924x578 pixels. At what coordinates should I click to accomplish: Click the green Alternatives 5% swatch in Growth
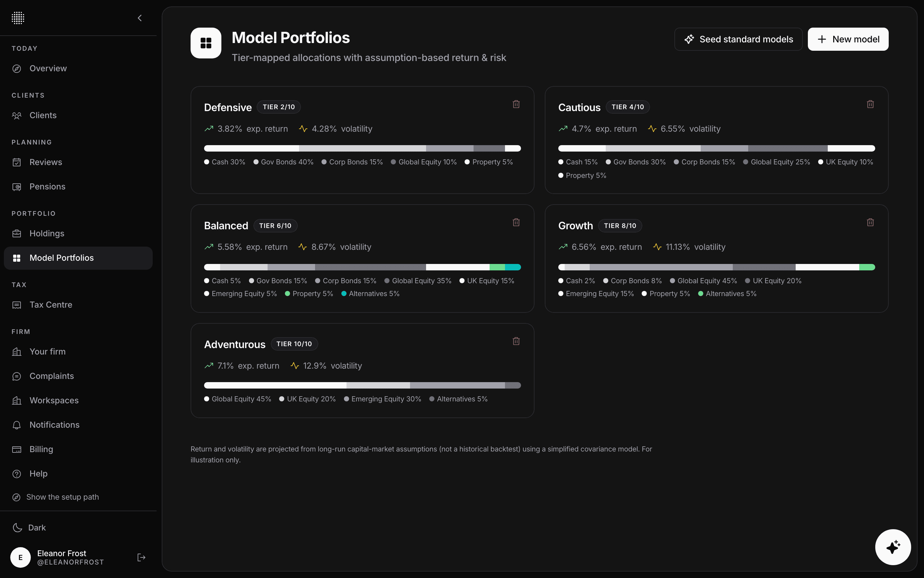(701, 293)
